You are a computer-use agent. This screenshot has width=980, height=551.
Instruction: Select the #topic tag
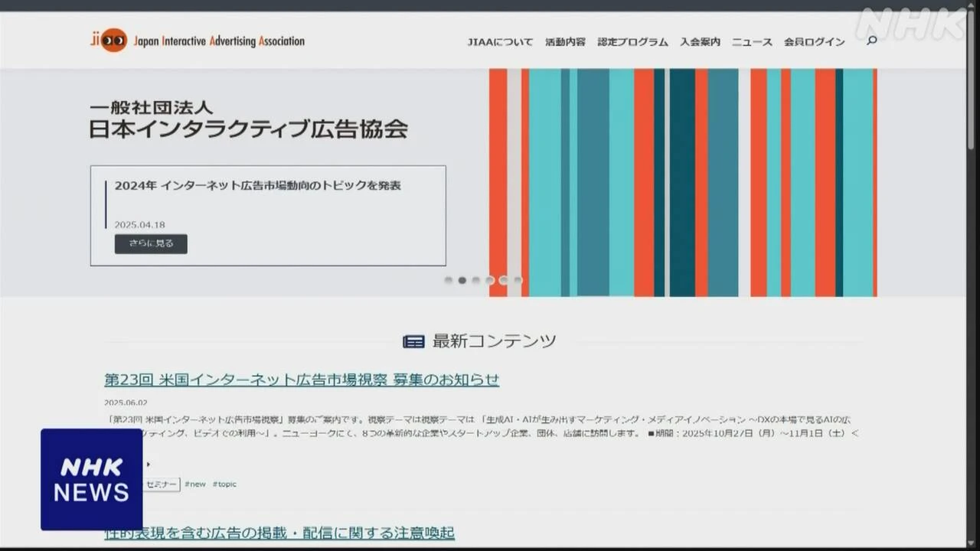click(224, 484)
